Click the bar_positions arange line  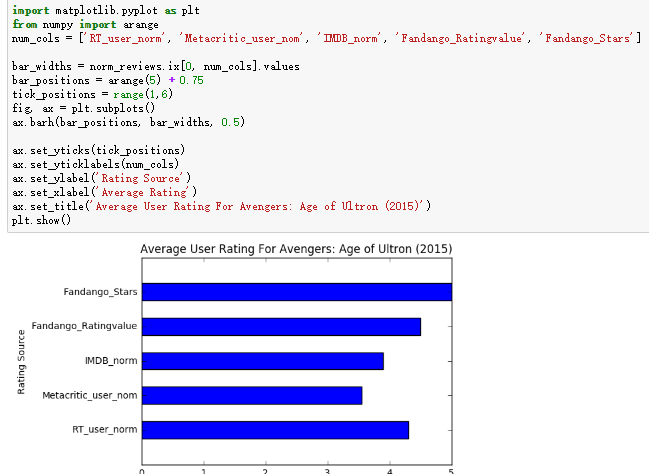tap(108, 80)
